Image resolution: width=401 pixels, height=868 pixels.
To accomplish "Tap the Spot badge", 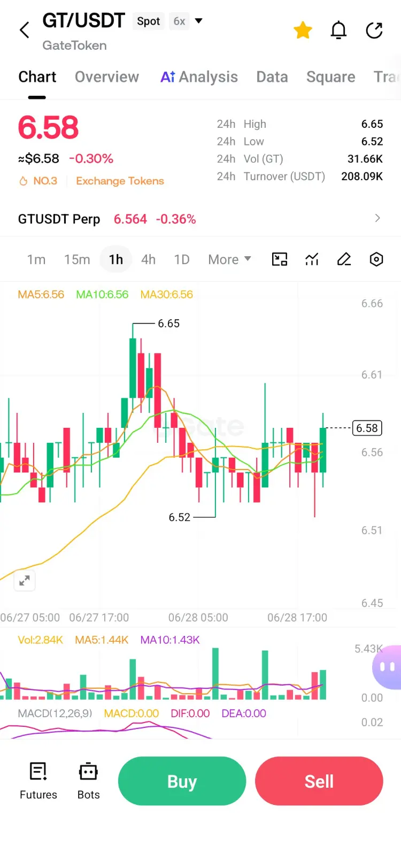I will (148, 21).
